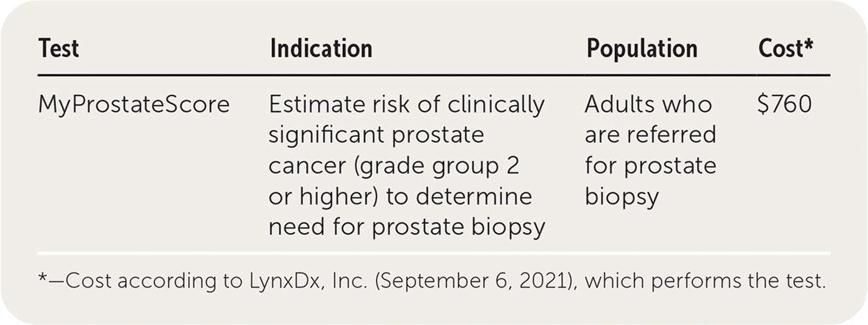Click the "Estimate risk of clinically" line

[406, 105]
